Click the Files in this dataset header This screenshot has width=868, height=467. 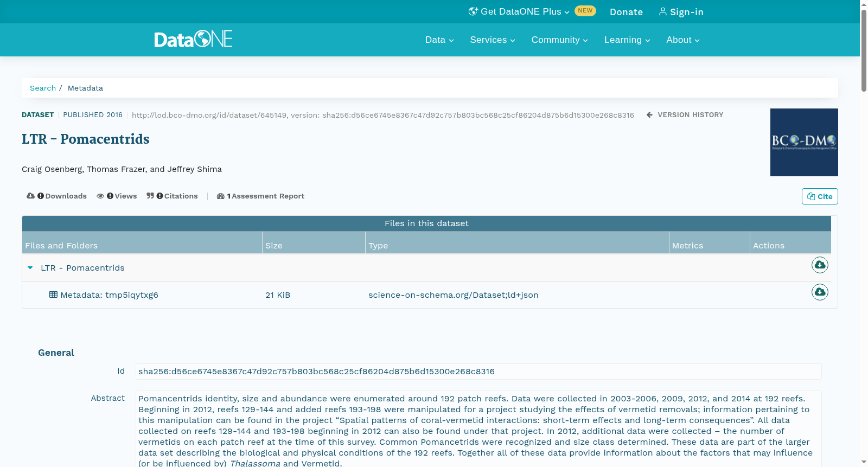click(426, 223)
